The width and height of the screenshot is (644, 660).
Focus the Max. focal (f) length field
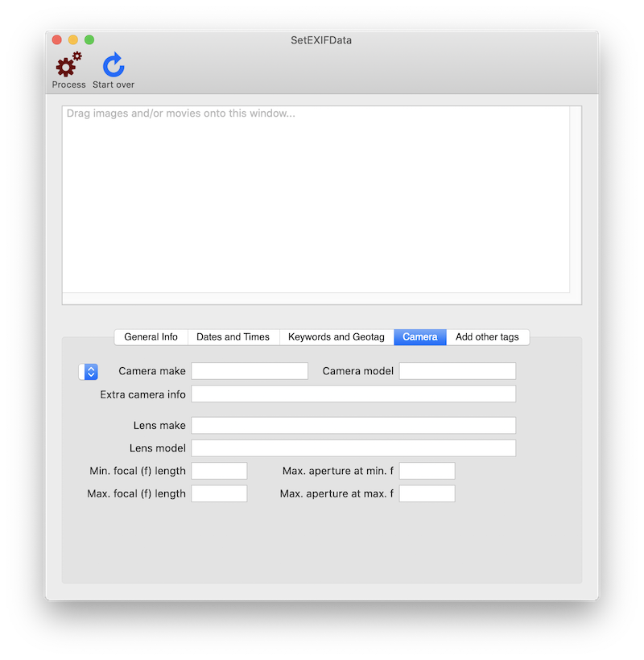point(219,493)
